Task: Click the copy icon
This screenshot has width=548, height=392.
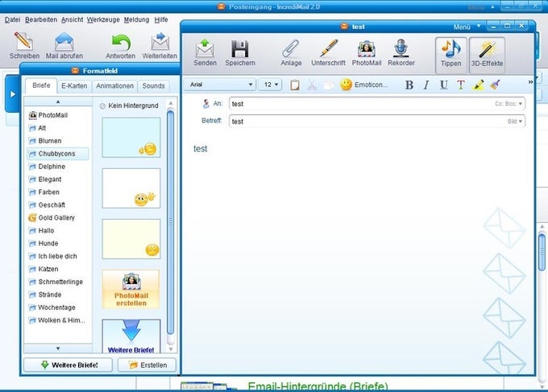Action: (x=329, y=85)
